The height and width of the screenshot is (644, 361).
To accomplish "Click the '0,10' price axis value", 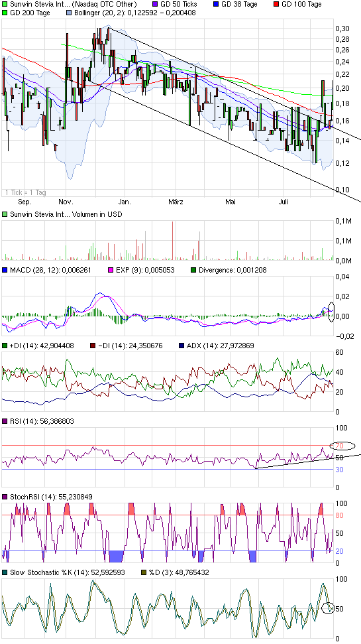I will [x=343, y=190].
